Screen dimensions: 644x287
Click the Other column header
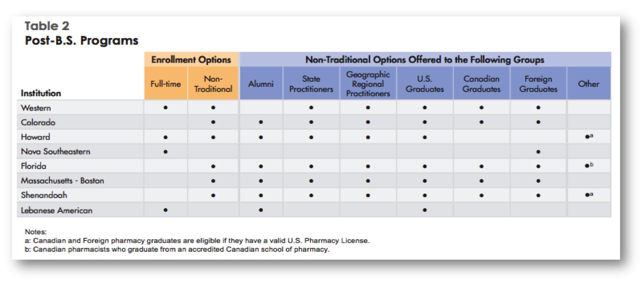(x=588, y=84)
